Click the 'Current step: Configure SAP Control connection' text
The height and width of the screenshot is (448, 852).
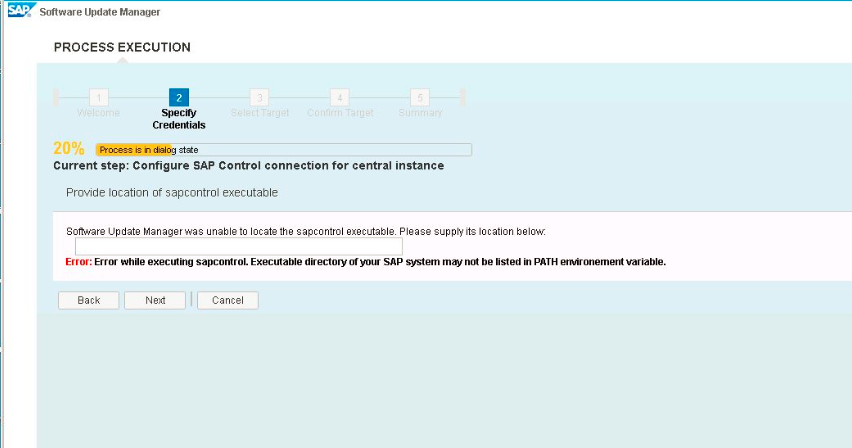249,166
